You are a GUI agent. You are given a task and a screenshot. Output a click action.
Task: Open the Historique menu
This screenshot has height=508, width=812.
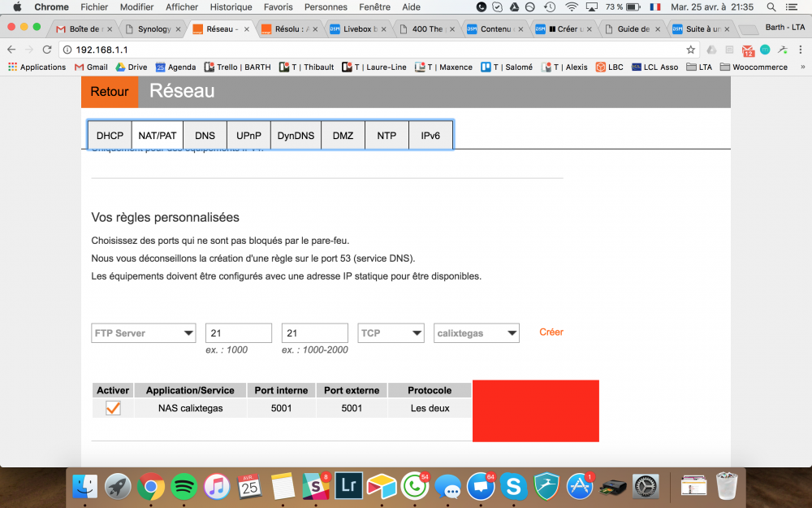[x=231, y=7]
